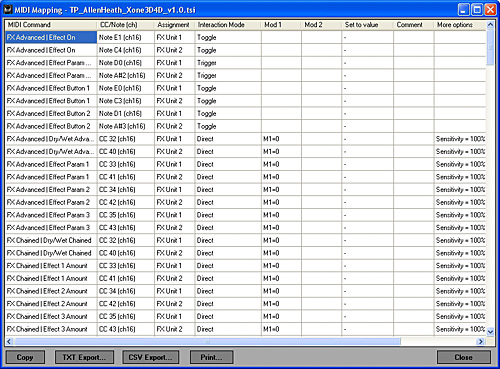Maximize the MIDI Mapping window
This screenshot has width=500, height=369.
(477, 10)
